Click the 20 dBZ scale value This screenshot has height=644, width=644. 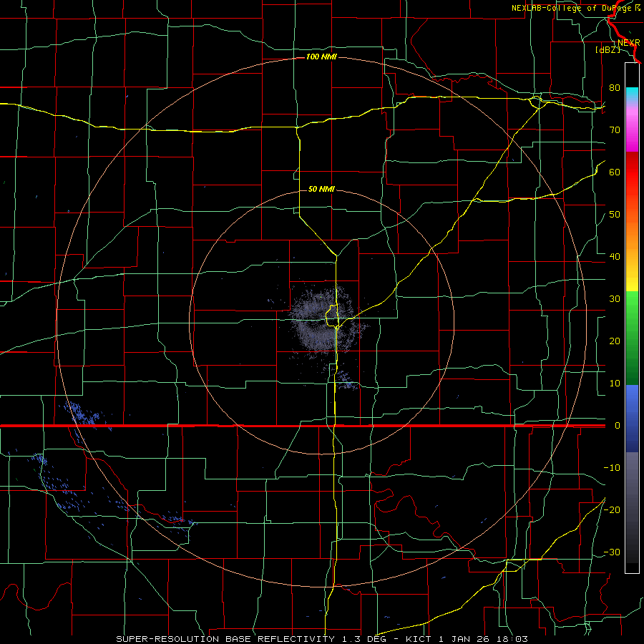tap(615, 341)
